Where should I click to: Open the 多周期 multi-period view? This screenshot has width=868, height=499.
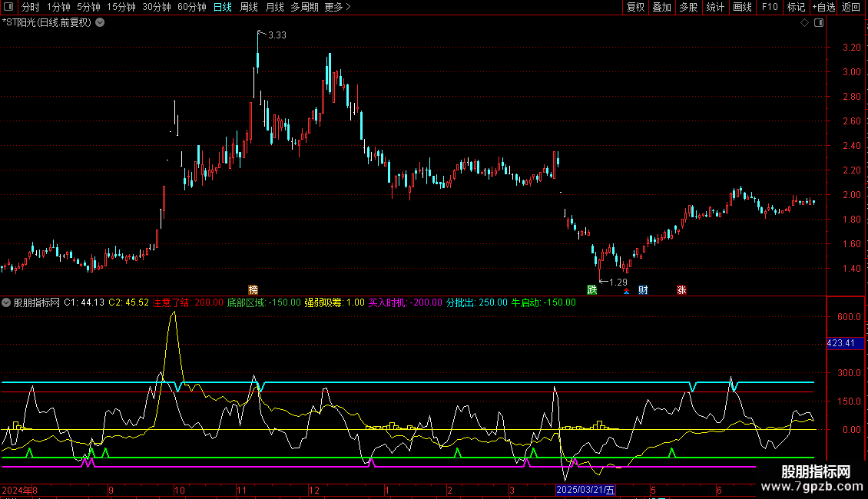click(x=304, y=7)
